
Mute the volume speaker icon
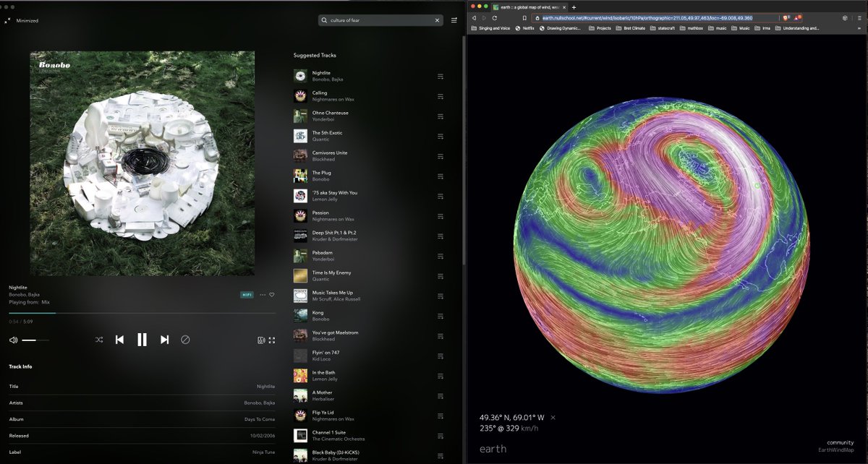(13, 340)
